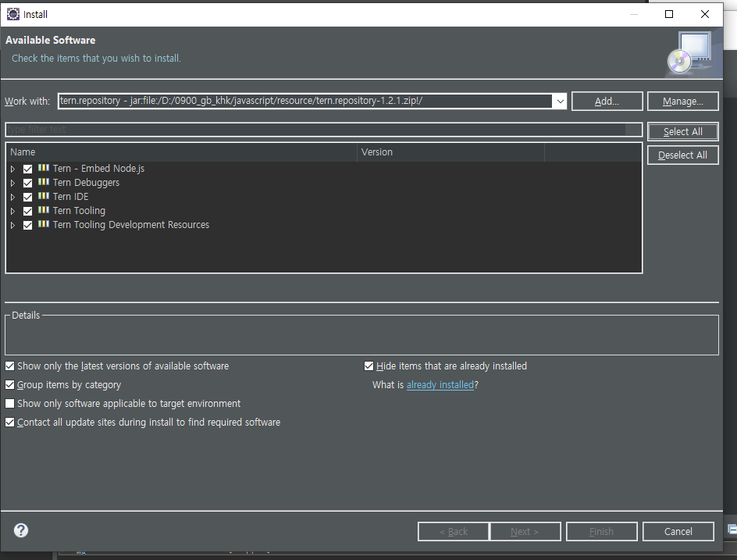Image resolution: width=737 pixels, height=560 pixels.
Task: Uncheck the Tern IDE checkbox
Action: (x=28, y=197)
